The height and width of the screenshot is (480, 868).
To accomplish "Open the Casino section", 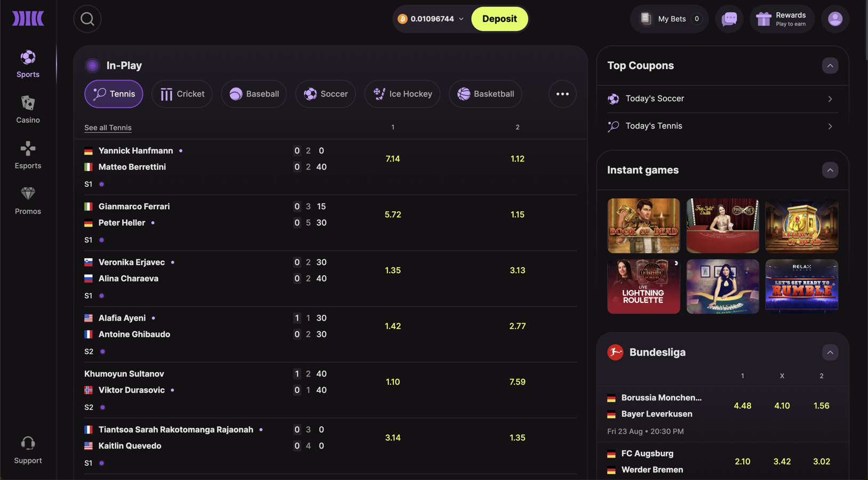I will (x=28, y=108).
